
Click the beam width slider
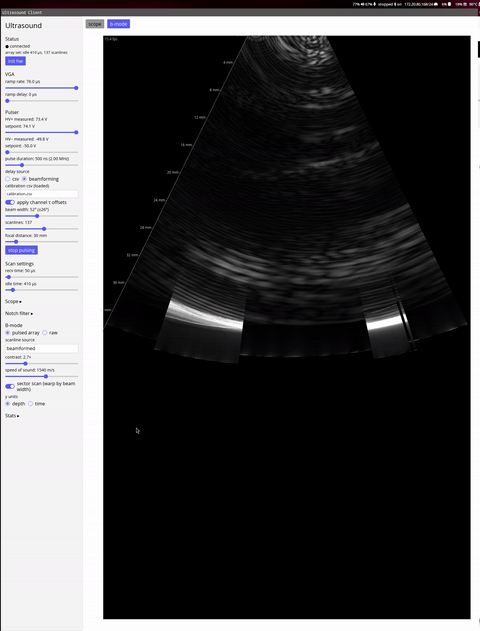[41, 216]
